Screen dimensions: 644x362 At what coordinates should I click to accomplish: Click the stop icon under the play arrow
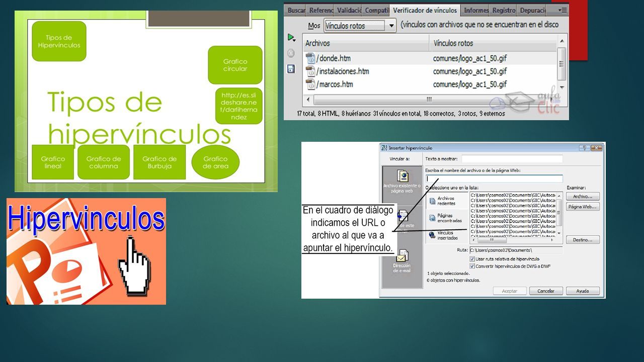(x=291, y=53)
